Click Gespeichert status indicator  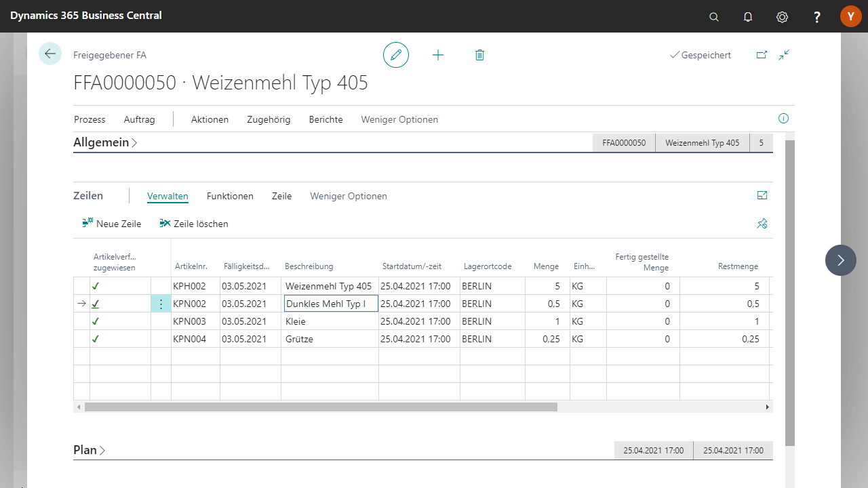701,55
